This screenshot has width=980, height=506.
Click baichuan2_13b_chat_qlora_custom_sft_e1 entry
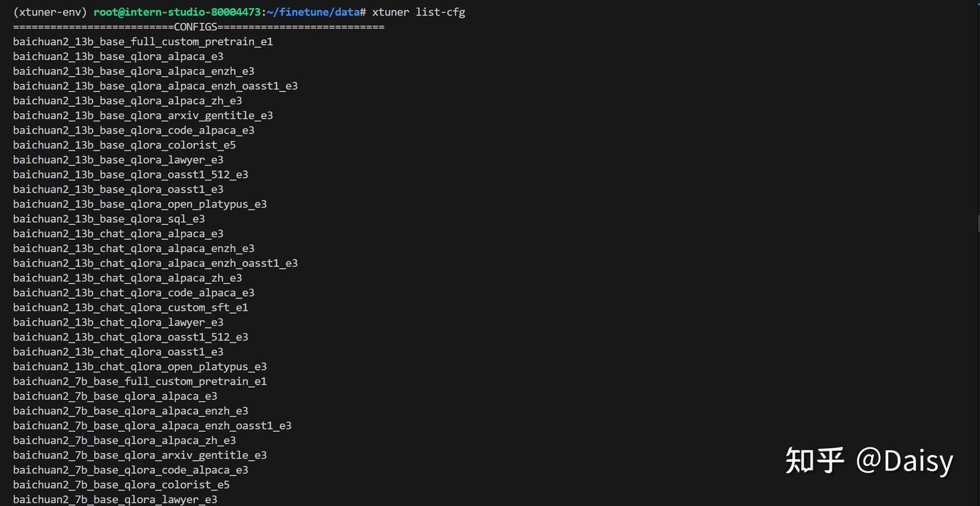tap(131, 307)
